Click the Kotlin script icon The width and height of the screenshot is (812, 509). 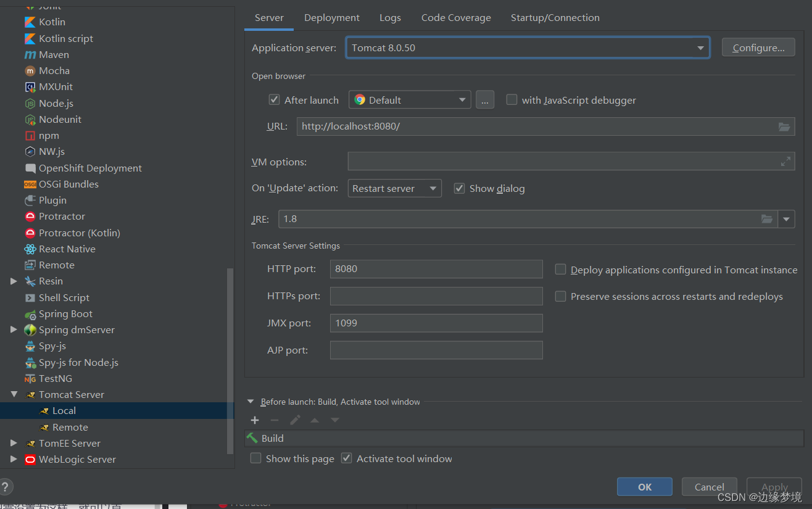[30, 39]
